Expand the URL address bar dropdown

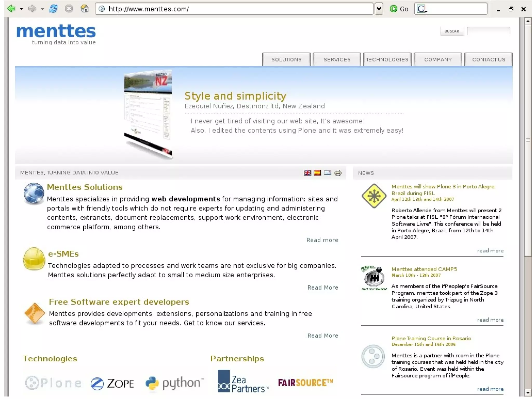(379, 9)
